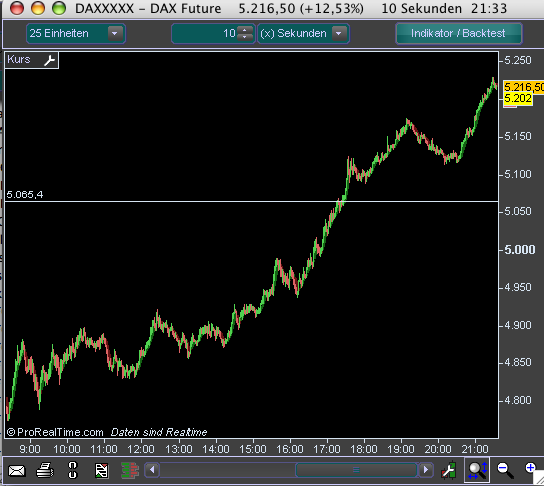Click the chain link icon
The image size is (544, 486).
pyautogui.click(x=73, y=470)
